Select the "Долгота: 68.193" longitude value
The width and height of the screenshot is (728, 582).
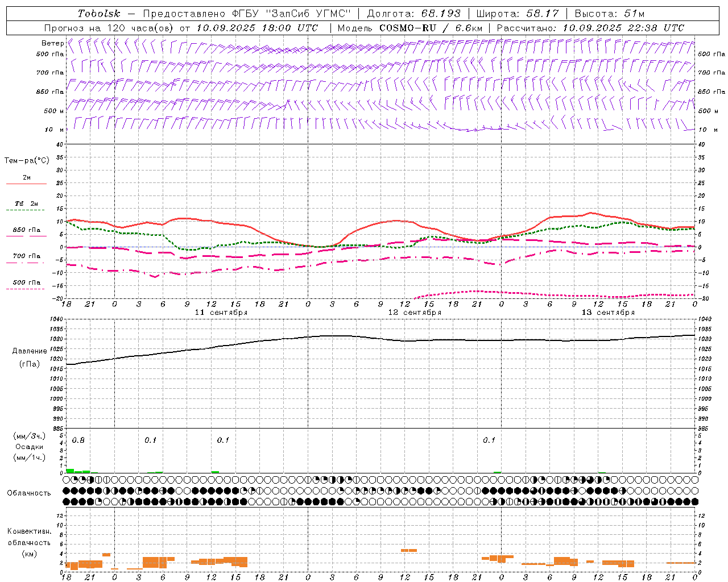414,14
